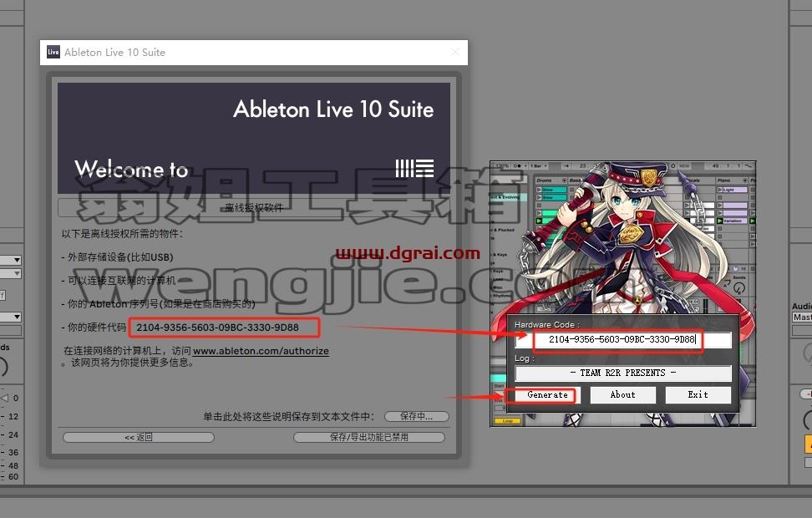Viewport: 812px width, 518px height.
Task: Click the 保存中... save button
Action: 416,416
